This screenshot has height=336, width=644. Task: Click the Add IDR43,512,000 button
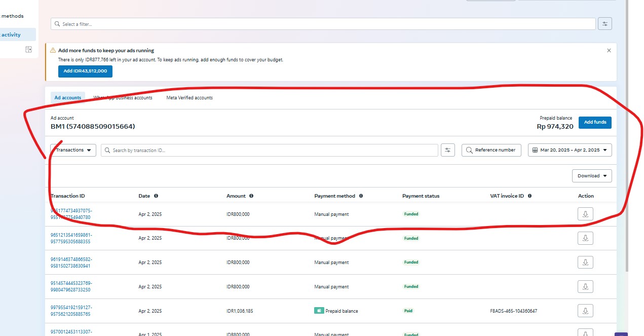click(85, 71)
